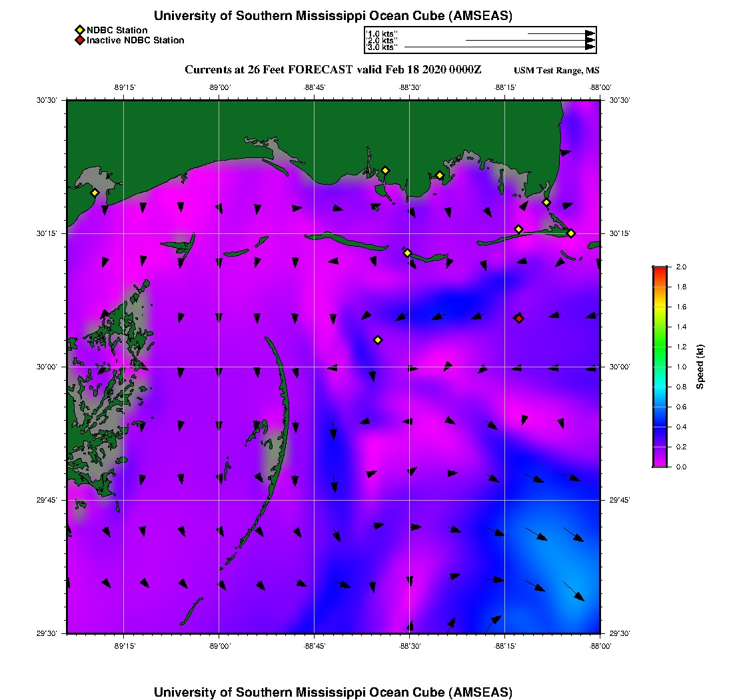This screenshot has height=700, width=733.
Task: Click 'USM Test Range, MS' label
Action: tap(556, 70)
